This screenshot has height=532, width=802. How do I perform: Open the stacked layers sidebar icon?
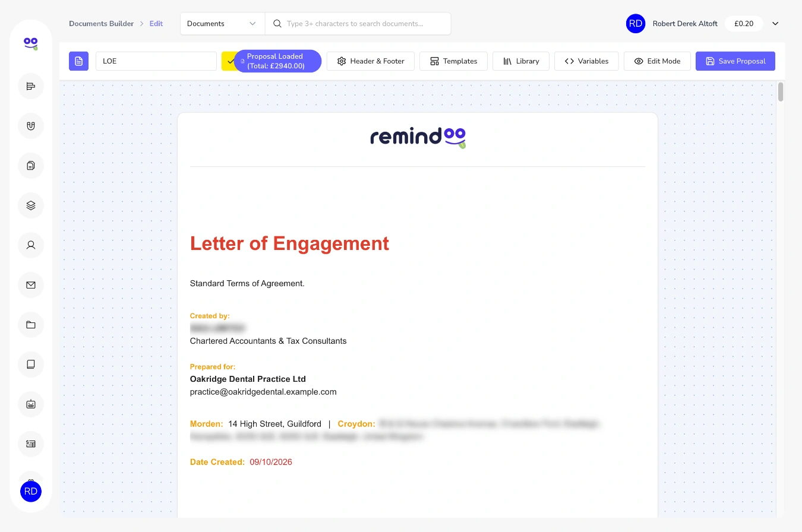tap(31, 205)
